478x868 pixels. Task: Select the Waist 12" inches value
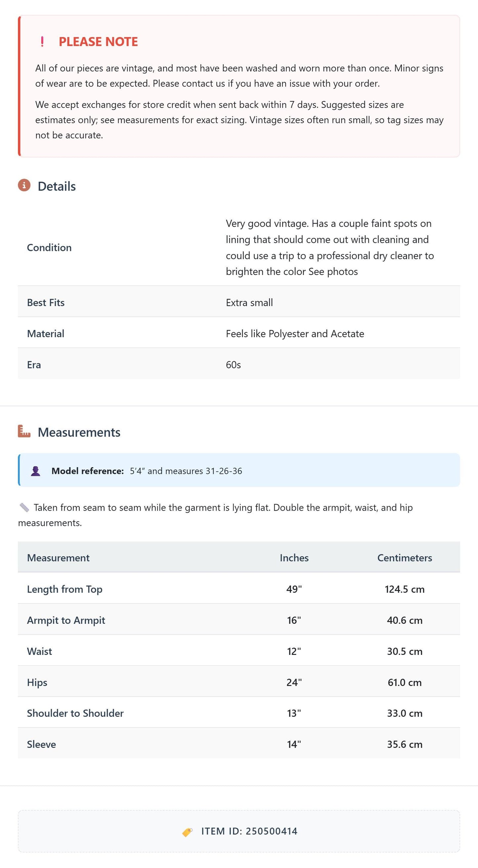click(x=294, y=651)
